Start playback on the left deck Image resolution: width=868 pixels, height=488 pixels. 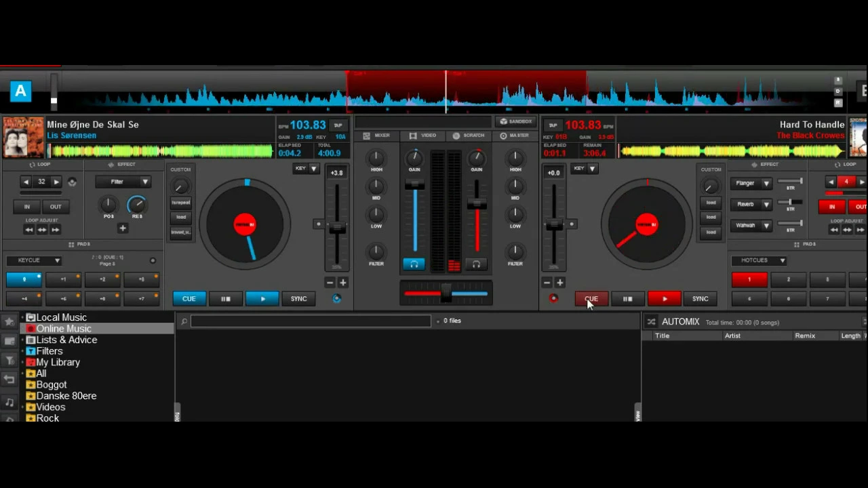tap(262, 299)
